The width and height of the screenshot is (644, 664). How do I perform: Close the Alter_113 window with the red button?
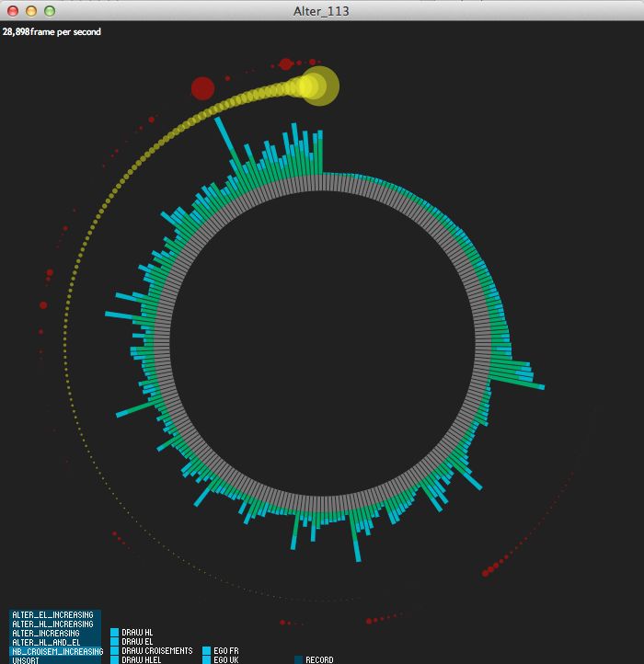click(13, 11)
